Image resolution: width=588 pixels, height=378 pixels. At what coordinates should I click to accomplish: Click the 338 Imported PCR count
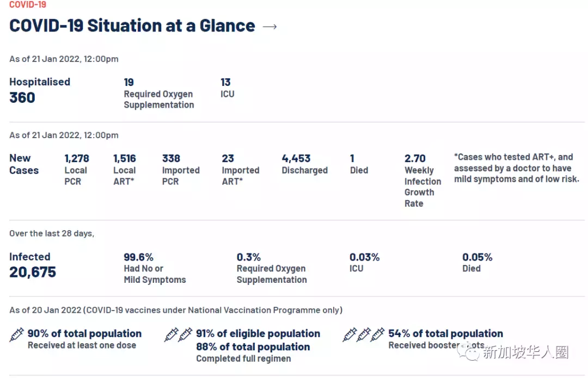click(x=171, y=159)
